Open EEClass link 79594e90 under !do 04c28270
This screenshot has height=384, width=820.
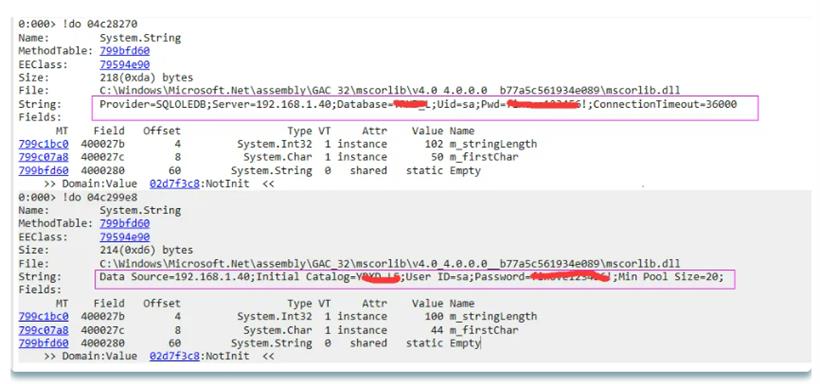click(x=124, y=64)
